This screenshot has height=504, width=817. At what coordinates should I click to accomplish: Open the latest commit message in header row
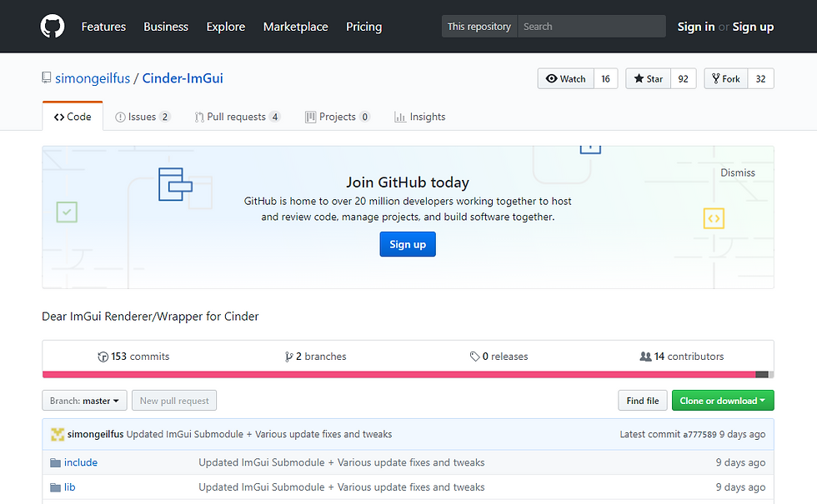[259, 434]
